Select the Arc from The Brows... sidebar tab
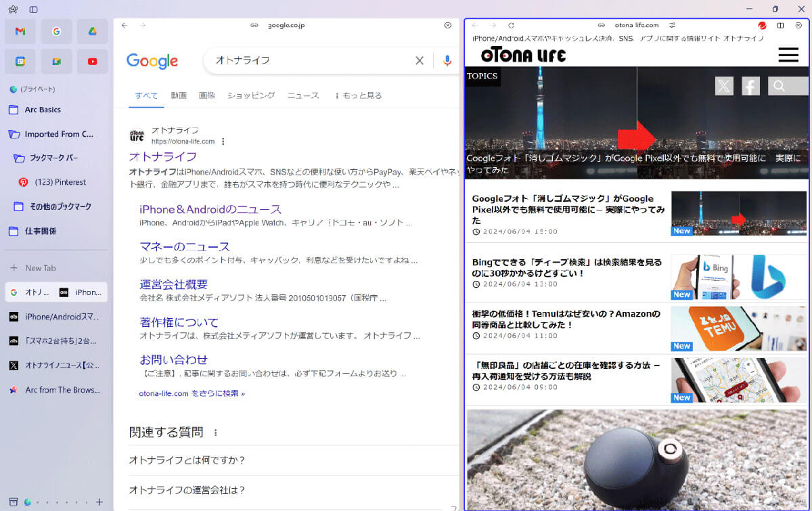This screenshot has width=812, height=511. tap(56, 390)
